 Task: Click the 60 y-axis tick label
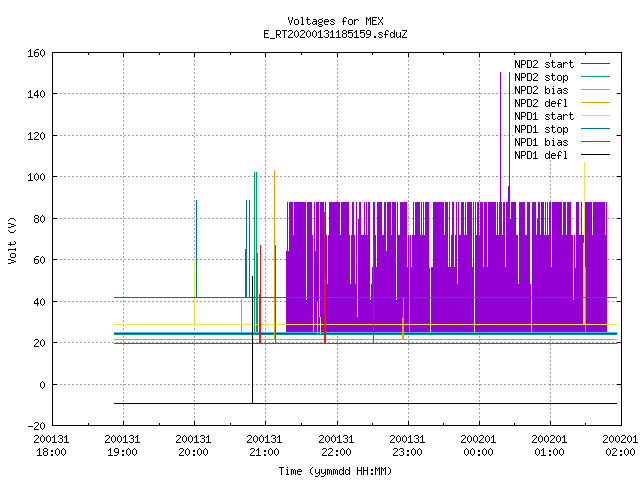[x=39, y=260]
